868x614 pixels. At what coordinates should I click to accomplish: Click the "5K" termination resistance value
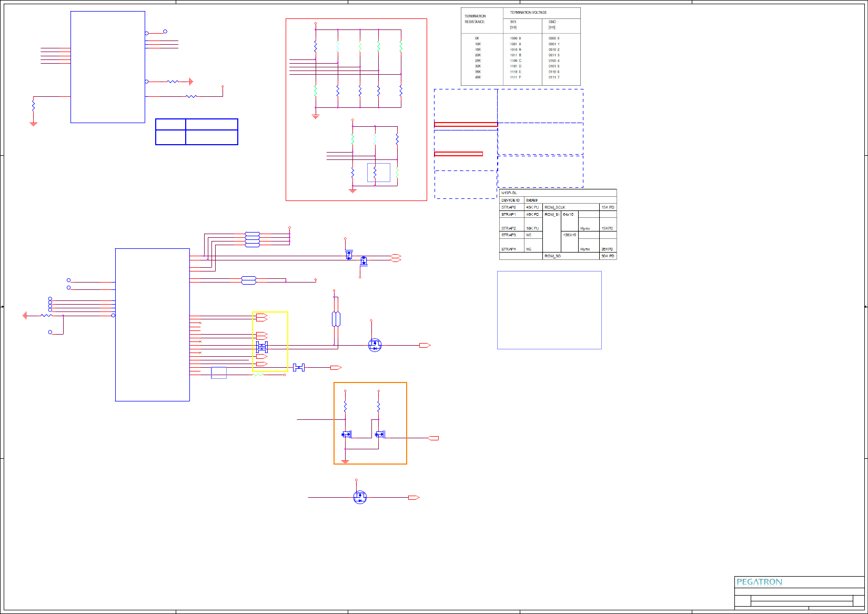click(477, 38)
